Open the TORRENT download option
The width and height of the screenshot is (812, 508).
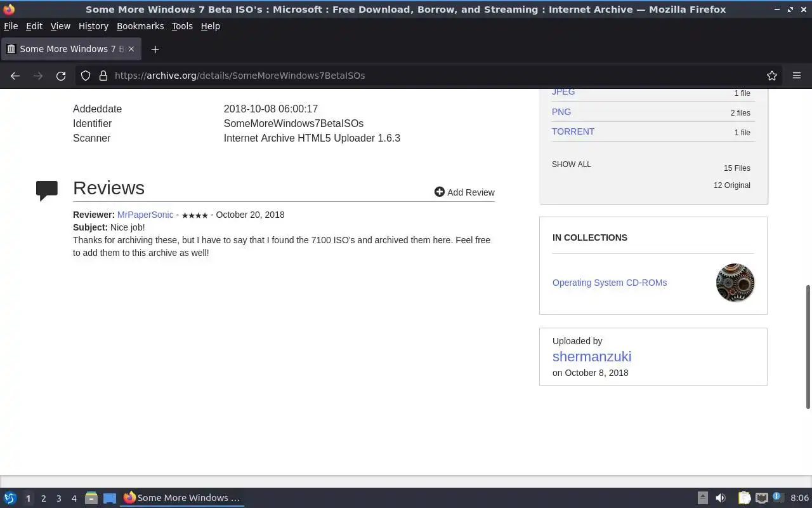click(573, 131)
